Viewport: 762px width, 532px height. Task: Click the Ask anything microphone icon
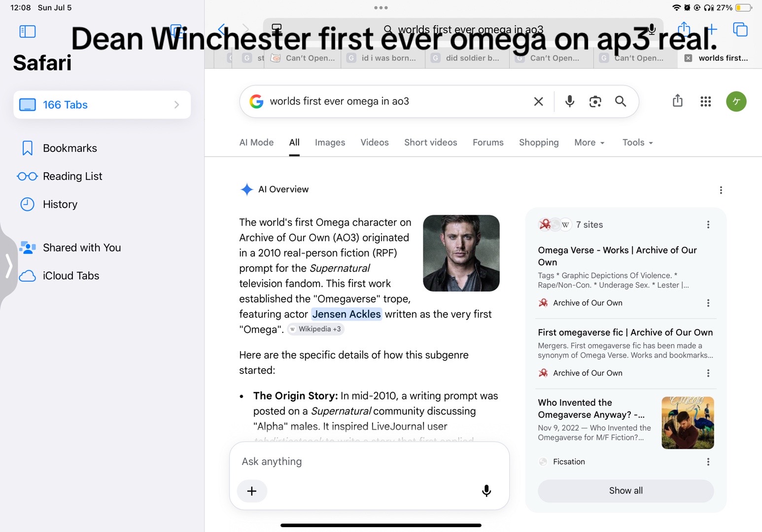tap(486, 491)
